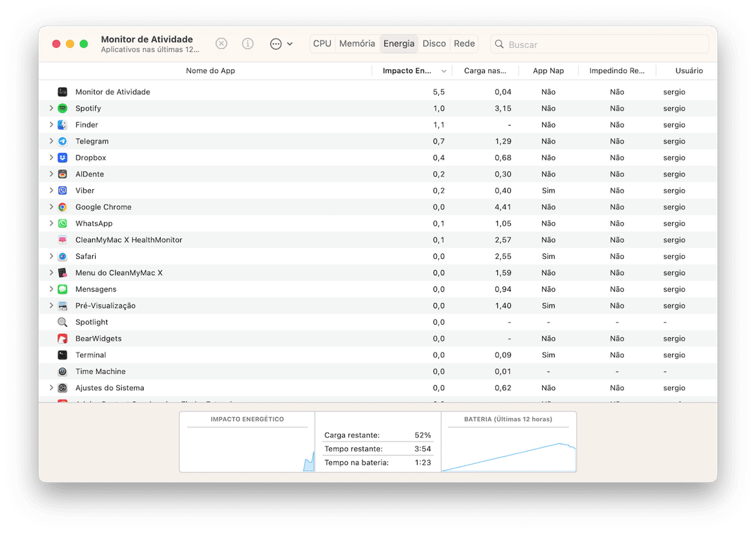756x533 pixels.
Task: Switch to the Memória tab
Action: (357, 43)
